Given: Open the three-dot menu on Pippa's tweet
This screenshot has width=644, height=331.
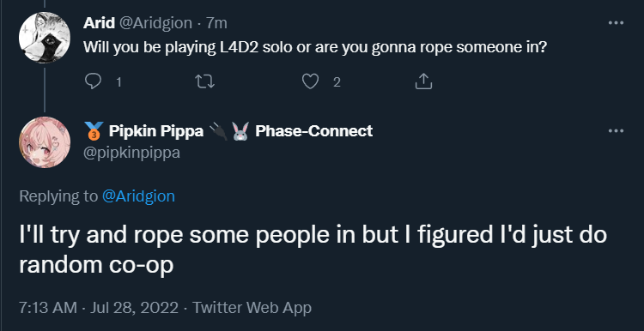Looking at the screenshot, I should click(x=616, y=131).
